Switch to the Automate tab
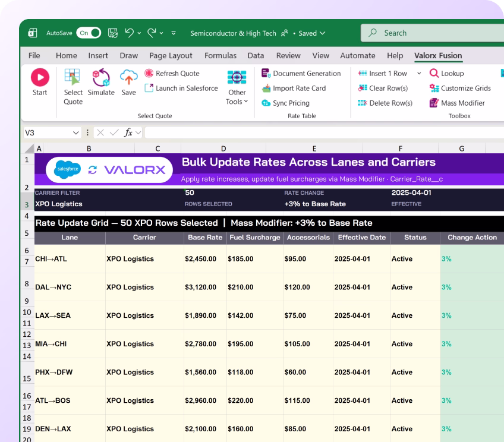Viewport: 504px width, 442px height. [x=357, y=56]
